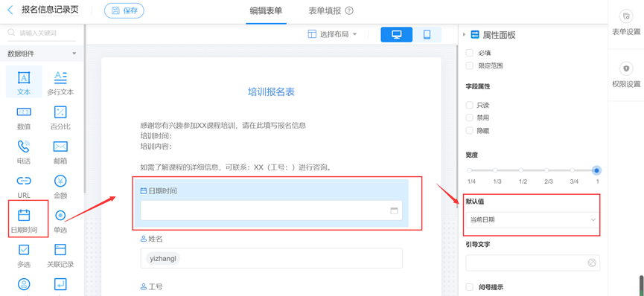Viewport: 644px width, 296px height.
Task: Set width slider to 2/3
Action: point(546,170)
